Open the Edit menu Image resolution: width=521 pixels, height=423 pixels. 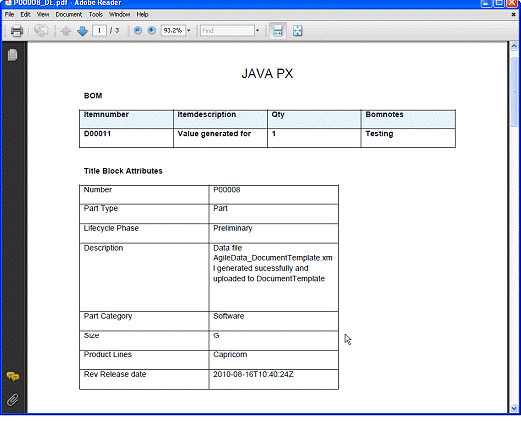(25, 15)
